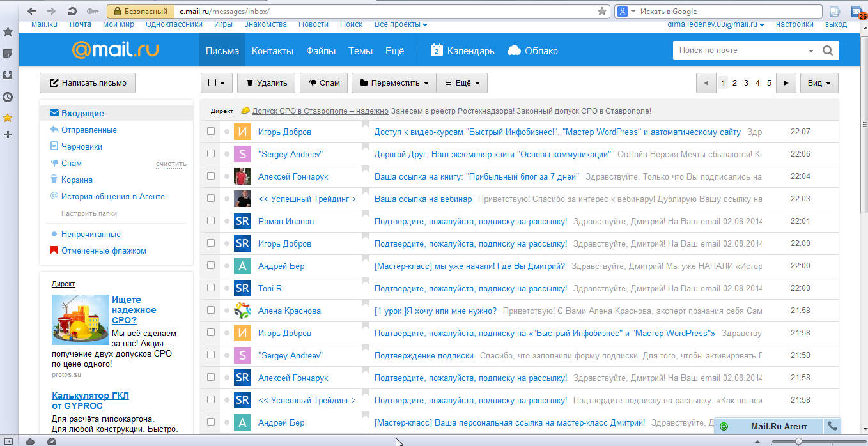Open Контакты tab
Image resolution: width=868 pixels, height=446 pixels.
tap(272, 51)
